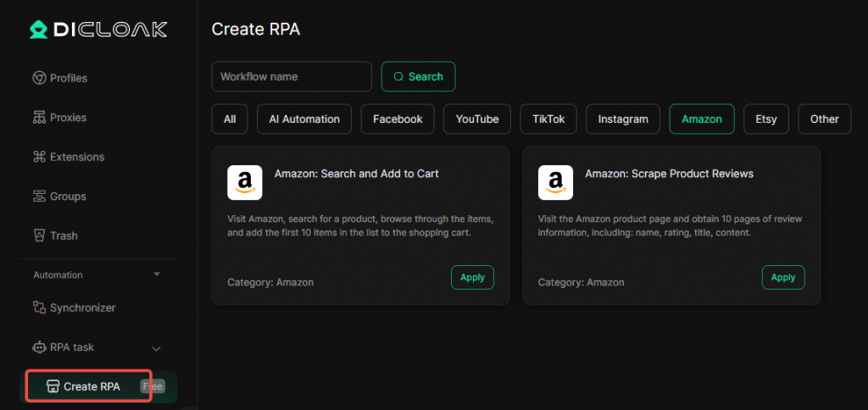
Task: Apply the Scrape Product Reviews workflow
Action: tap(782, 277)
